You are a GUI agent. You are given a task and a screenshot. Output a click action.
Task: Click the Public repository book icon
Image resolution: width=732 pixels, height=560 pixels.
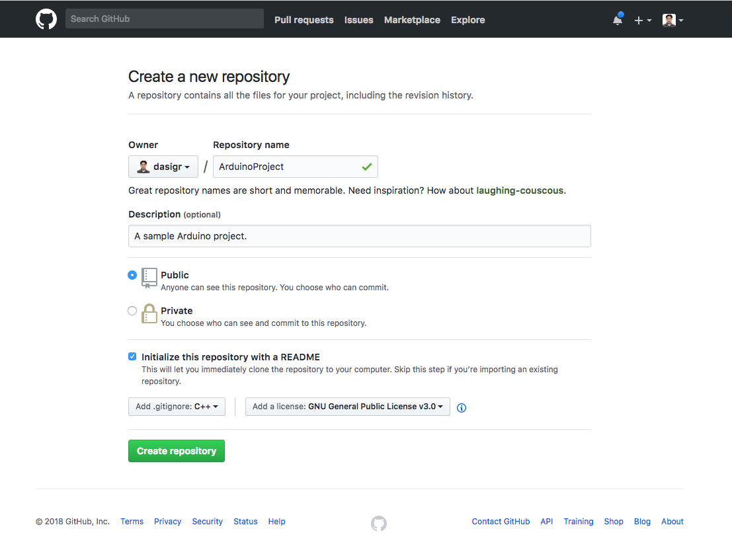click(x=149, y=278)
